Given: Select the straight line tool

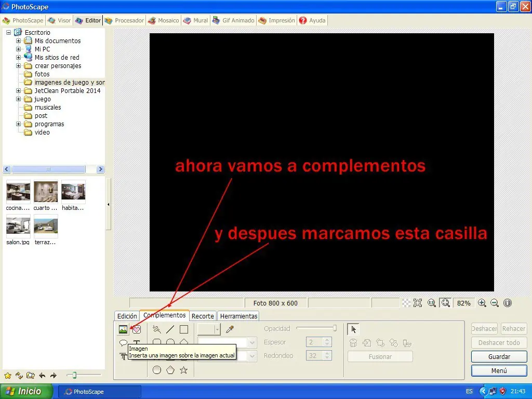Looking at the screenshot, I should coord(170,329).
